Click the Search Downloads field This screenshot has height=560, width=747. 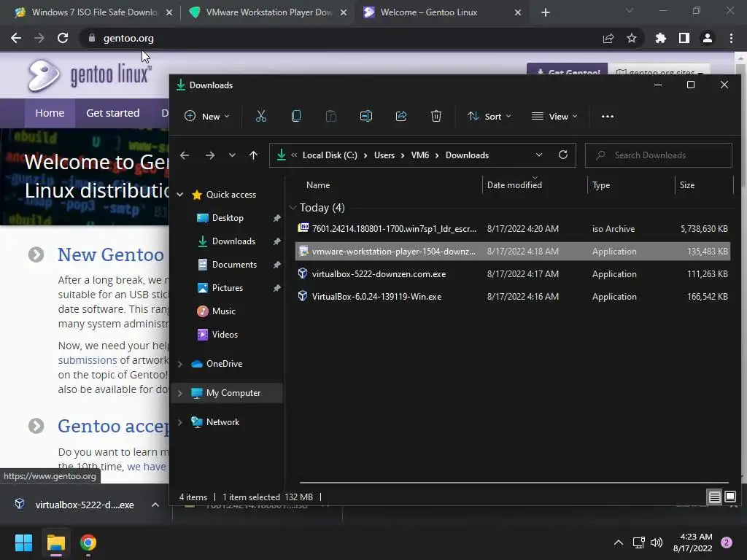(x=659, y=155)
